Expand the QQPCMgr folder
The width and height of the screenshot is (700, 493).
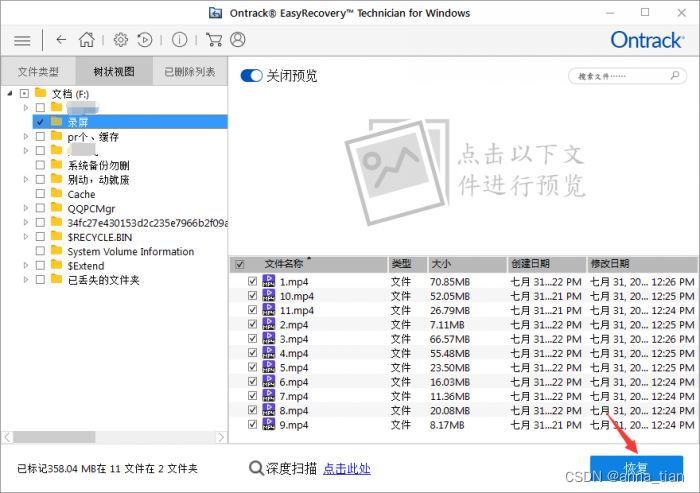25,208
